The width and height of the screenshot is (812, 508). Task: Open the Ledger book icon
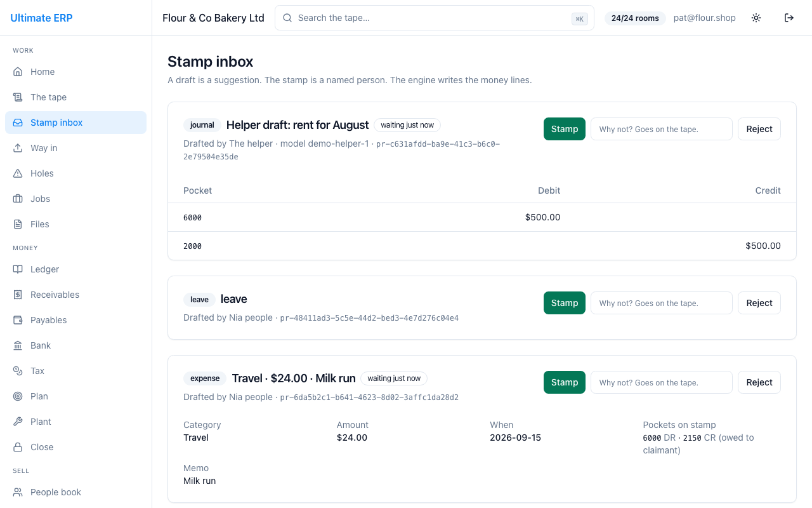[x=18, y=269]
